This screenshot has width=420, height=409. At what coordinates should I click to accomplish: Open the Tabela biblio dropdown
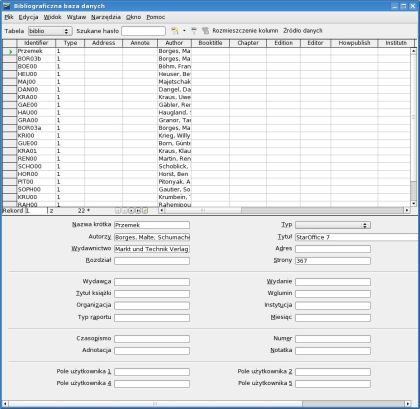50,31
